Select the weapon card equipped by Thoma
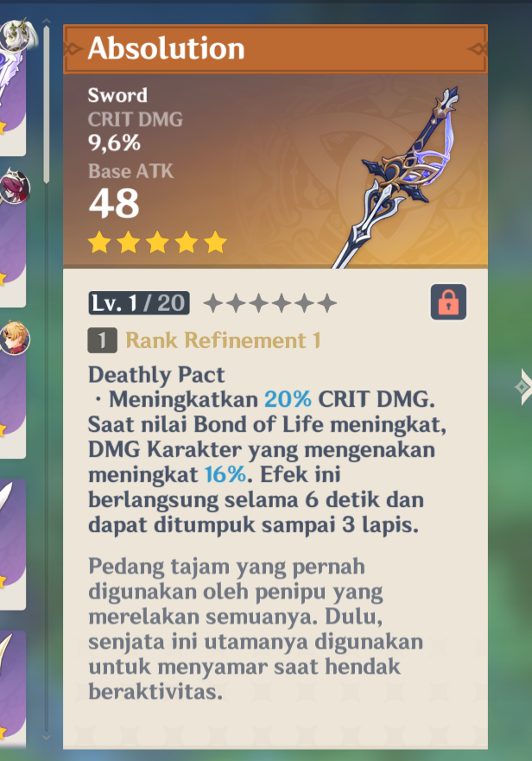Screen dimensions: 532x761 pyautogui.click(x=13, y=390)
